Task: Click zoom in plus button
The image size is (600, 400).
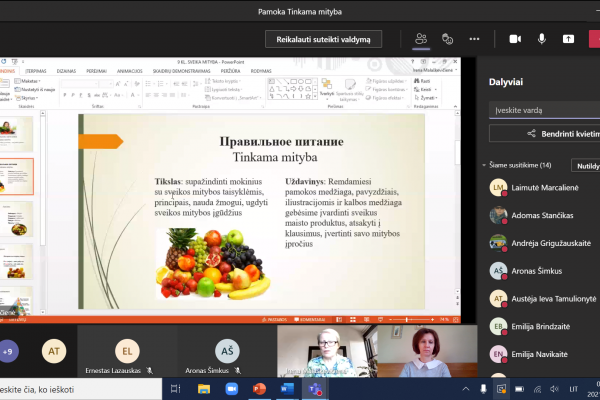Action: click(x=432, y=320)
